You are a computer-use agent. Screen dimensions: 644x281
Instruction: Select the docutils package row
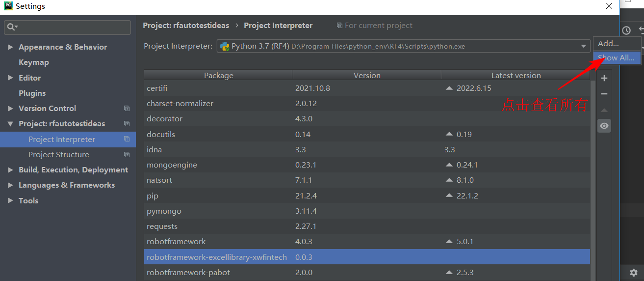coord(367,134)
